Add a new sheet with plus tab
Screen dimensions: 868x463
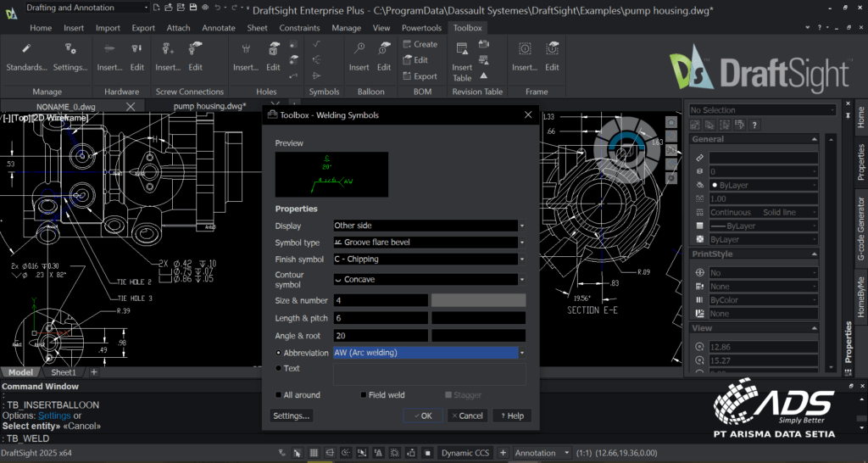tap(93, 372)
